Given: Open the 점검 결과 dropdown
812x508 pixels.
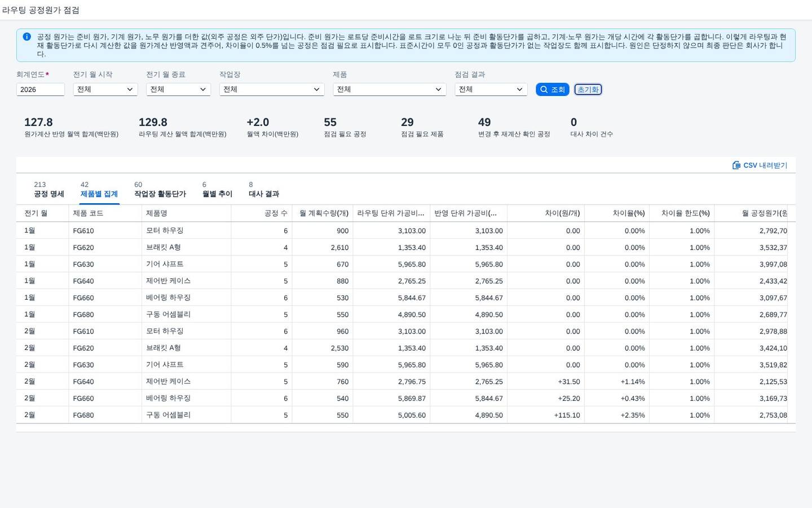Looking at the screenshot, I should click(x=491, y=89).
